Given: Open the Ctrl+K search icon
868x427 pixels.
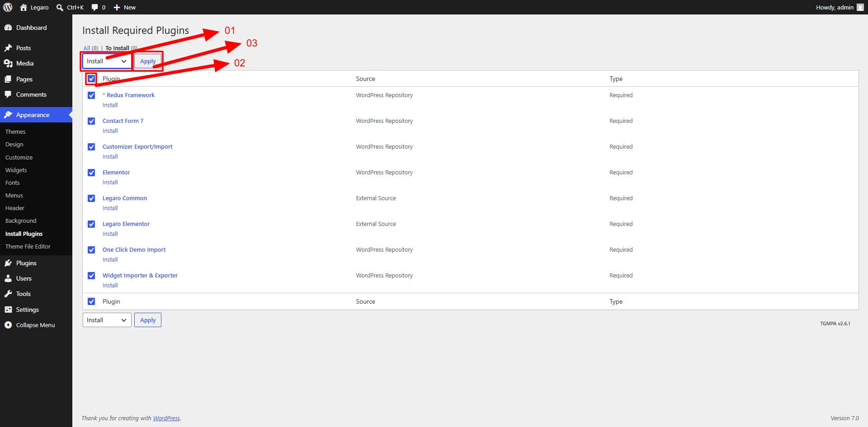Looking at the screenshot, I should (60, 7).
